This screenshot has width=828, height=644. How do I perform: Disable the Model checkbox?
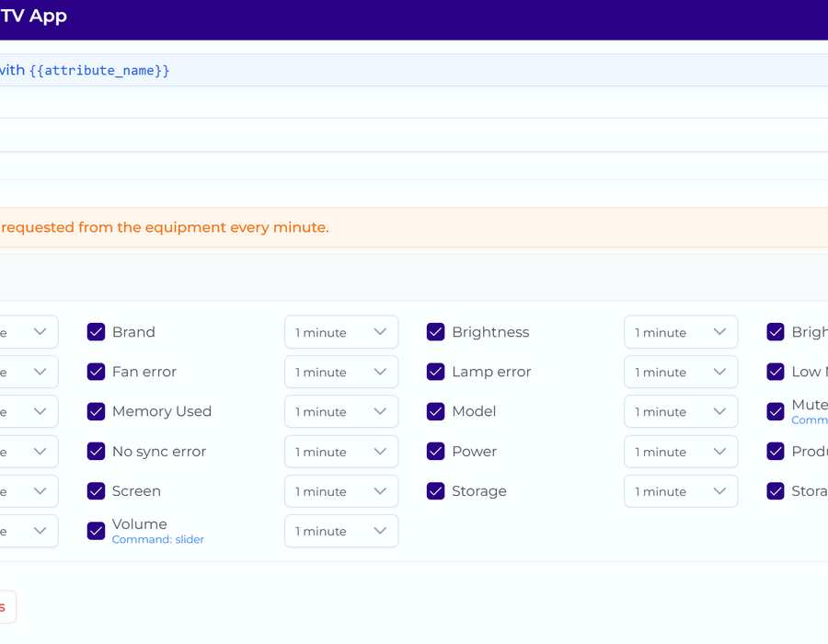tap(436, 412)
